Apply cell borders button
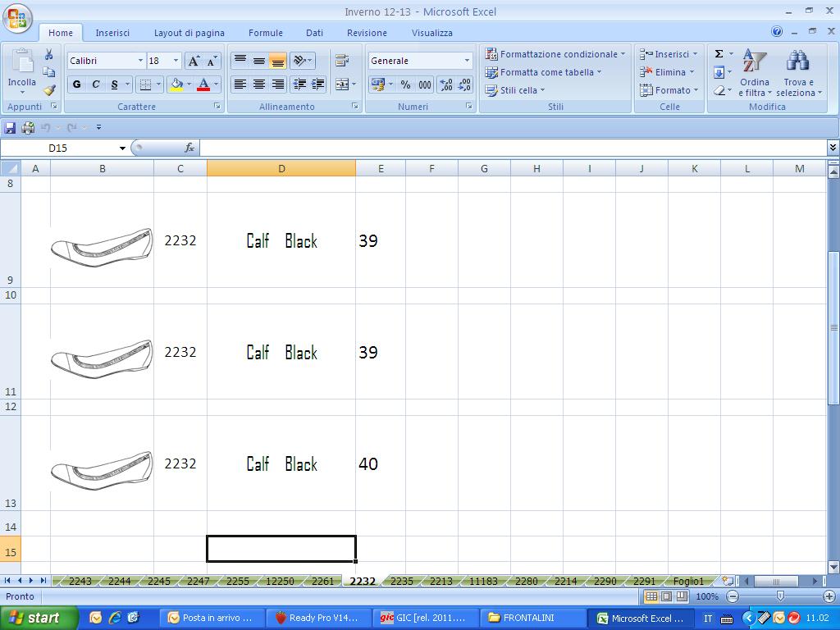840x630 pixels. tap(145, 84)
